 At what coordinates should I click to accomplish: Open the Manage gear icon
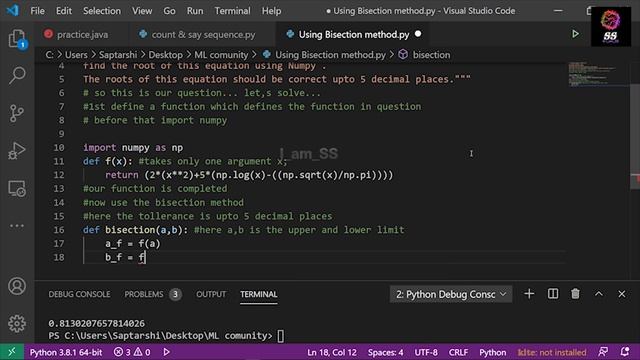coord(17,323)
